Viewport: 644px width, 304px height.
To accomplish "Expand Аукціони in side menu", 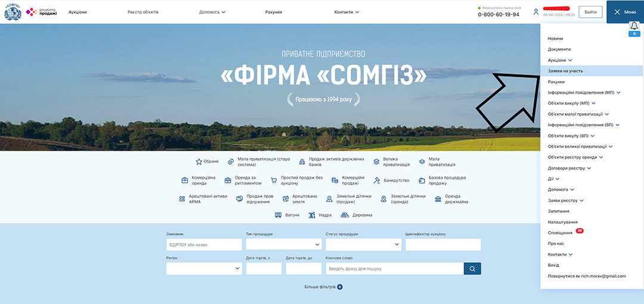I will (560, 60).
